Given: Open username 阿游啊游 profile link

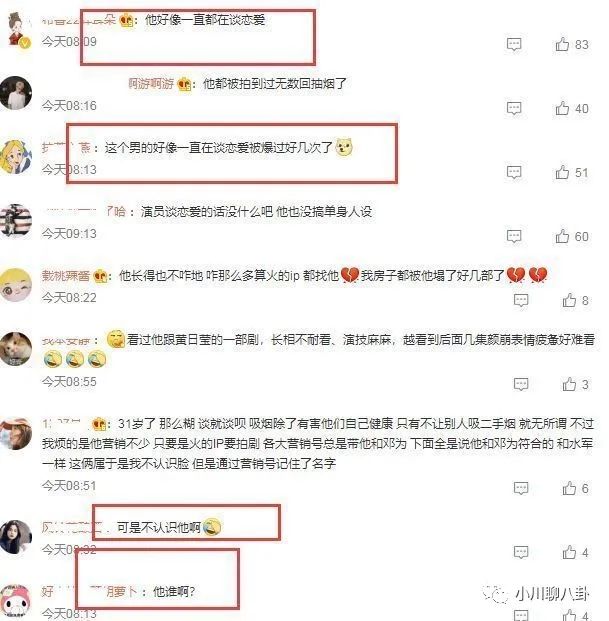Looking at the screenshot, I should 151,84.
